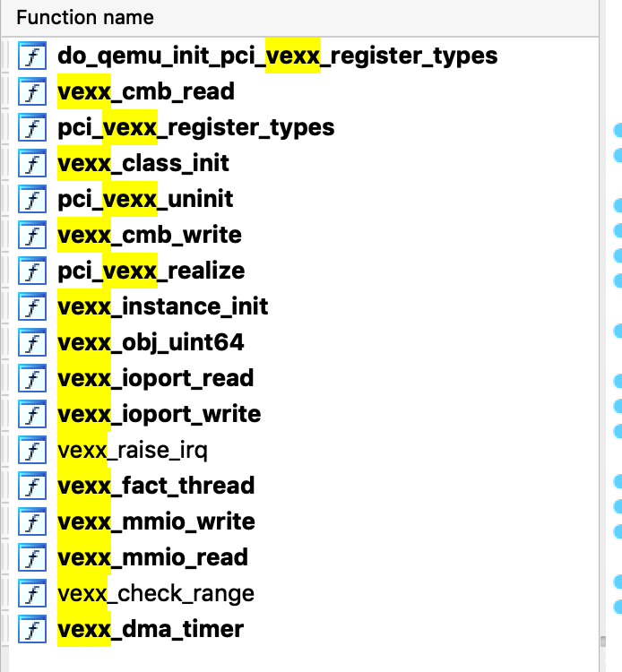Click the functions list vertical scrollbar thumb

point(603,642)
